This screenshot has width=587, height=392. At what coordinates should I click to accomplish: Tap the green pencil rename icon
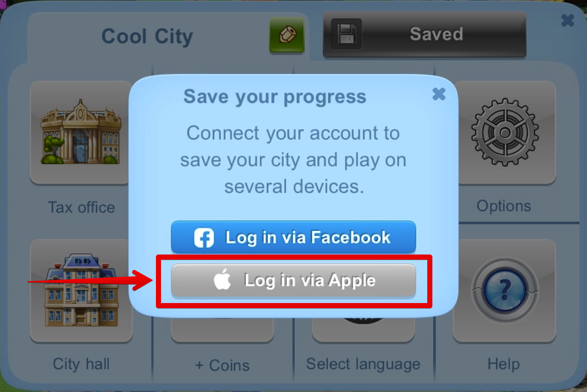(287, 36)
